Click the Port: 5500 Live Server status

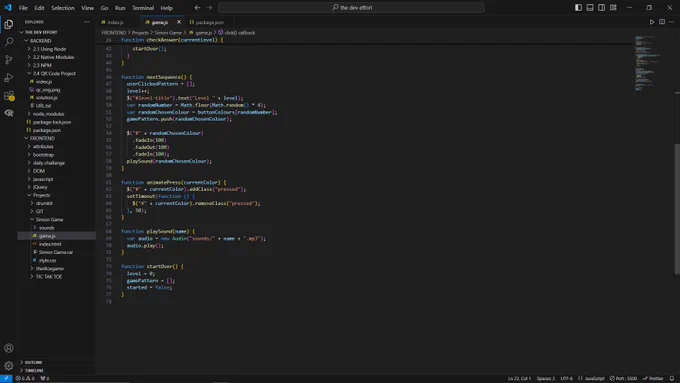pyautogui.click(x=623, y=379)
